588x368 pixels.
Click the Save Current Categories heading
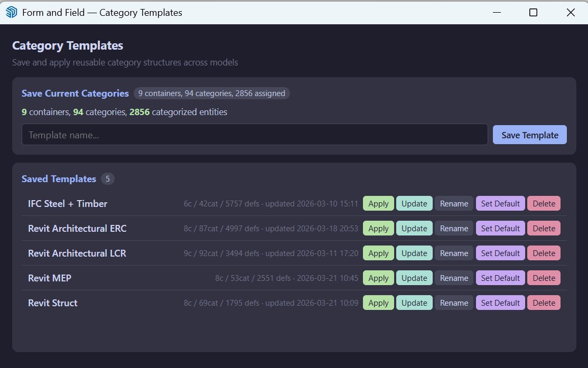point(74,93)
